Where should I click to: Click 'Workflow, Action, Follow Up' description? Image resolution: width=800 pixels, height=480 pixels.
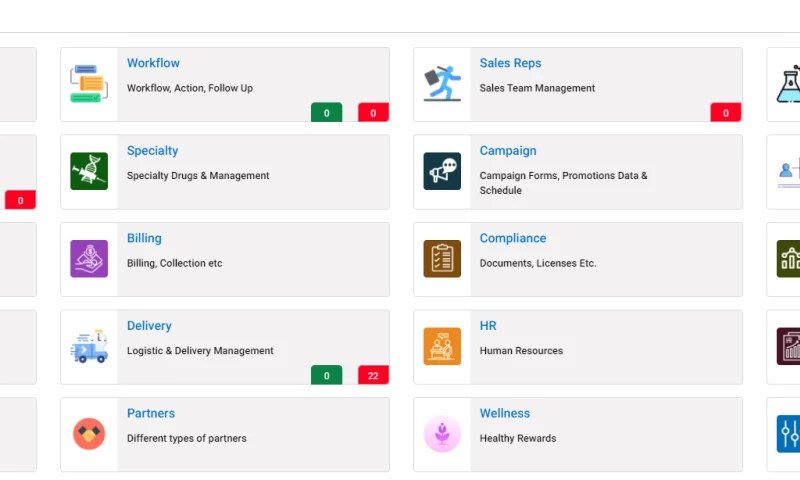(190, 88)
